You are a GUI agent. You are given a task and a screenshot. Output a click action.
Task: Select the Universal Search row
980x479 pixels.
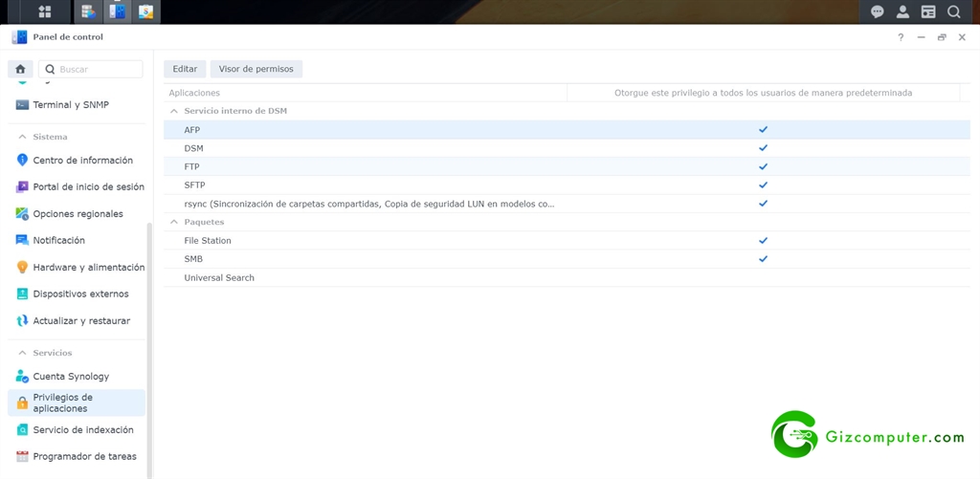pos(567,277)
